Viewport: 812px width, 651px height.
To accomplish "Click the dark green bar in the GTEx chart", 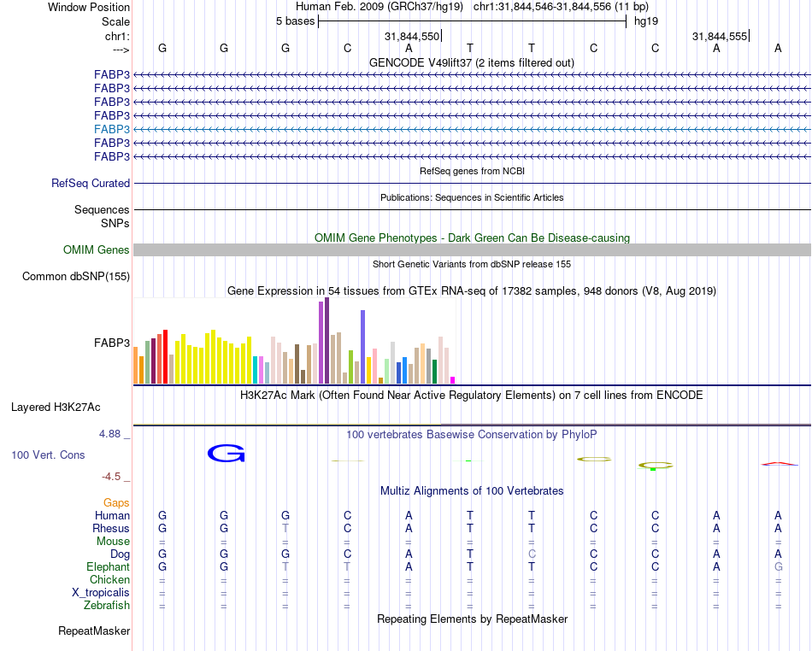I will pyautogui.click(x=435, y=372).
